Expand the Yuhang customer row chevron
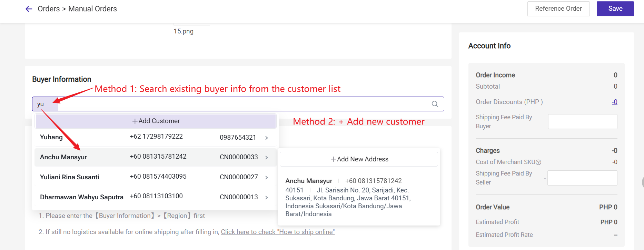 pyautogui.click(x=267, y=138)
